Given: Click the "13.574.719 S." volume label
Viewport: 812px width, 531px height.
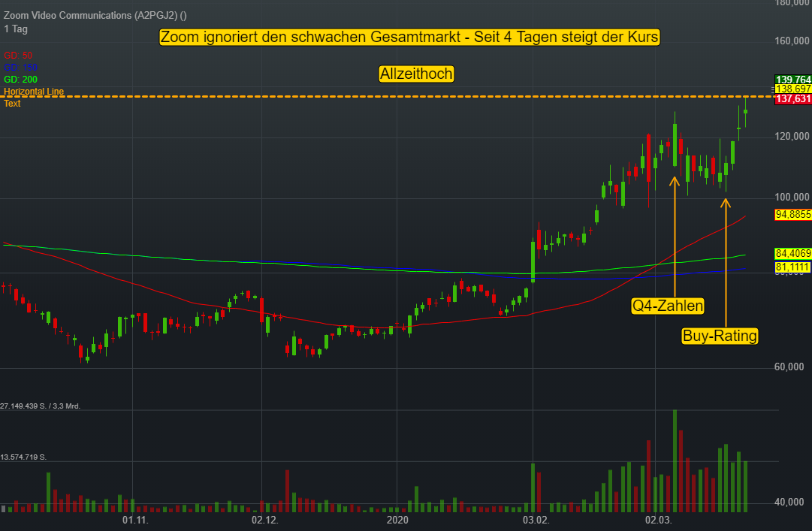Looking at the screenshot, I should (x=23, y=457).
